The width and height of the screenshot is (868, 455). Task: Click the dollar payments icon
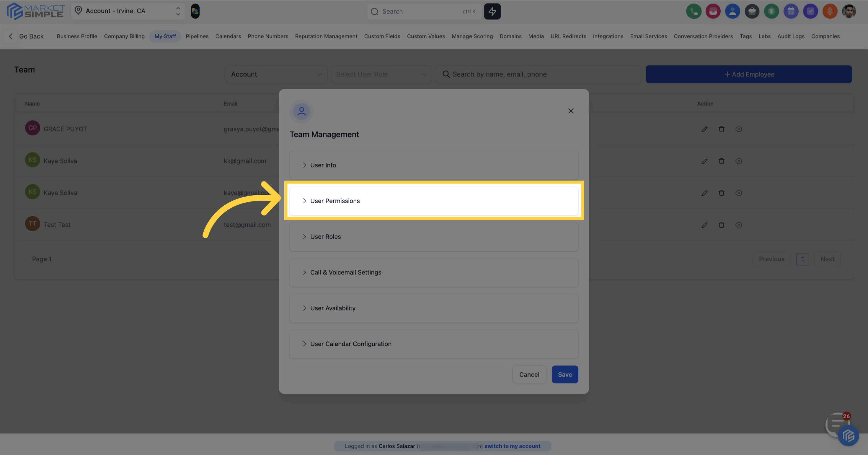pos(772,11)
